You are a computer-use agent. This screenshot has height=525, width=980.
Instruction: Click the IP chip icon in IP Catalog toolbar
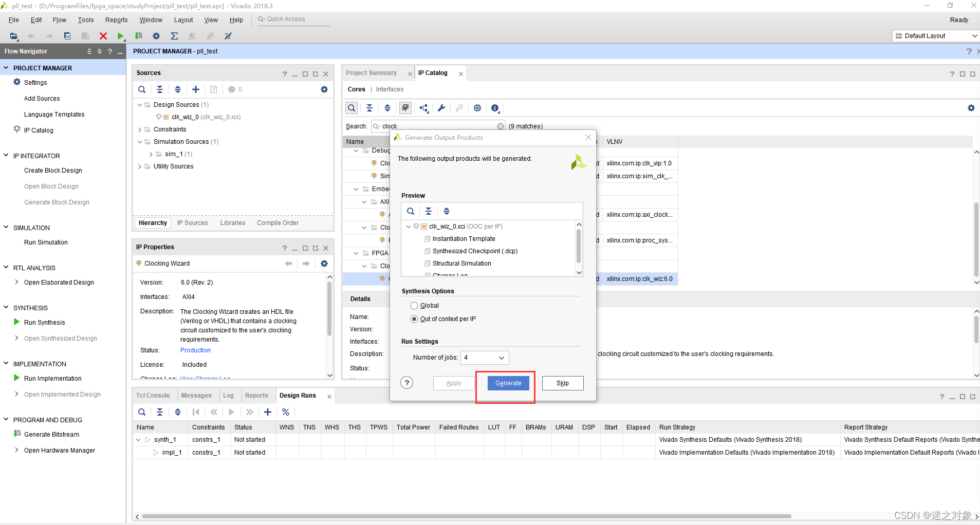[477, 108]
